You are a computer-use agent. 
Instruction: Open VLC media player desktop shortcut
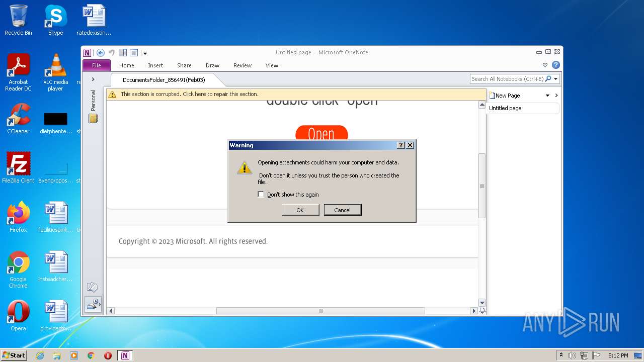point(55,72)
